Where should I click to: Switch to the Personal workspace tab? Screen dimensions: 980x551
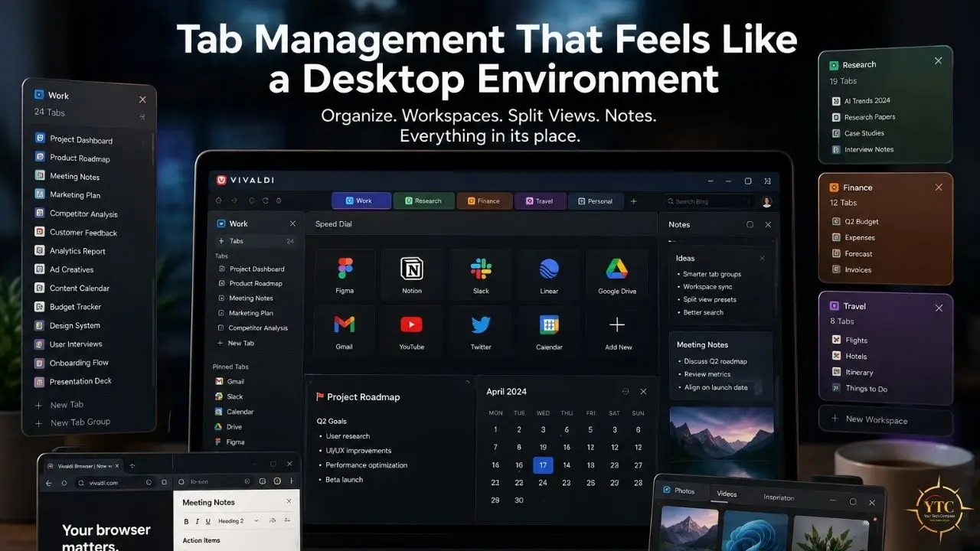[595, 201]
